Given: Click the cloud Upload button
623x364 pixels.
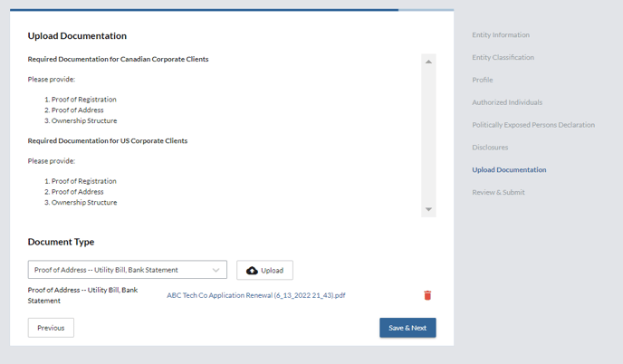Looking at the screenshot, I should coord(264,270).
